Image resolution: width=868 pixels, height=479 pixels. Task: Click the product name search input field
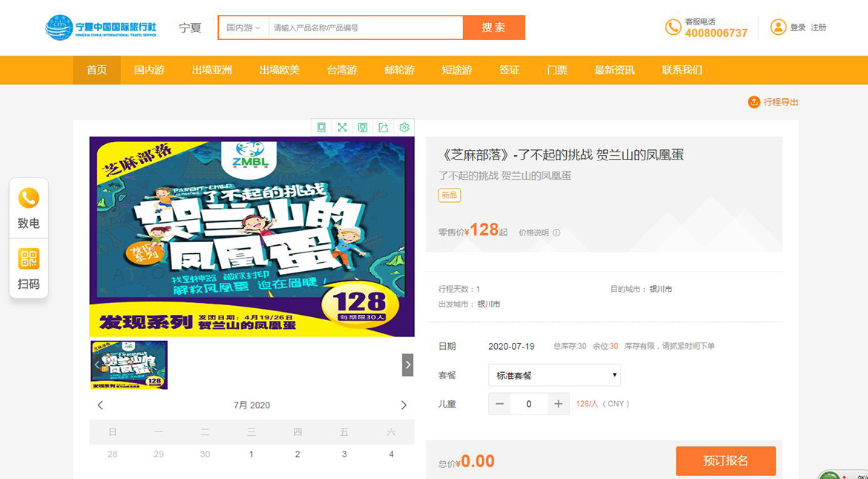click(365, 28)
